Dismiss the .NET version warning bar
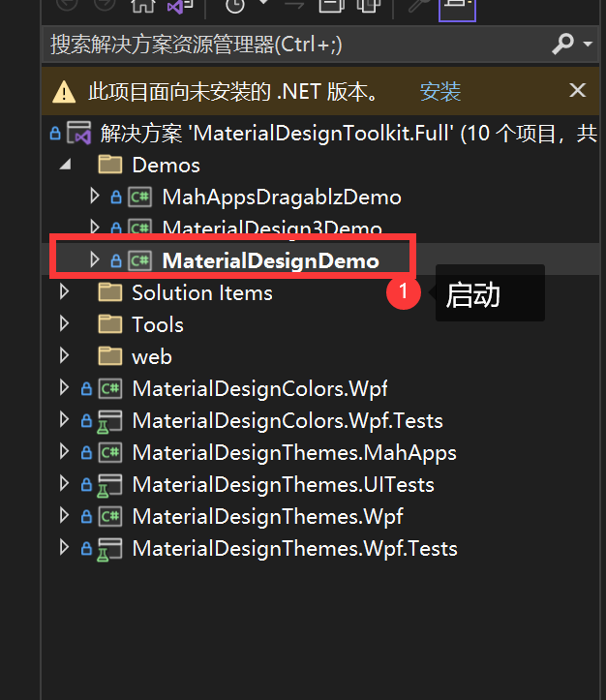This screenshot has height=700, width=606. (x=577, y=91)
